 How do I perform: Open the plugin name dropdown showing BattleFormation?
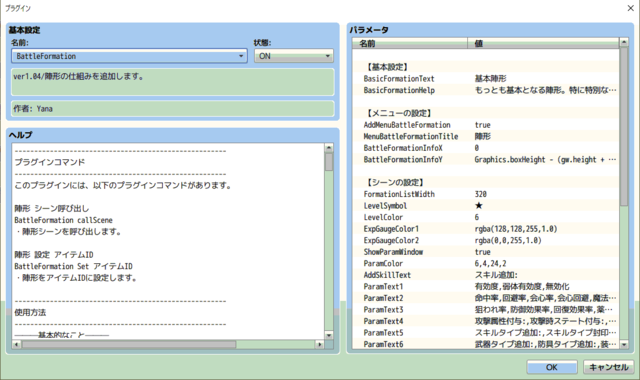coord(129,56)
